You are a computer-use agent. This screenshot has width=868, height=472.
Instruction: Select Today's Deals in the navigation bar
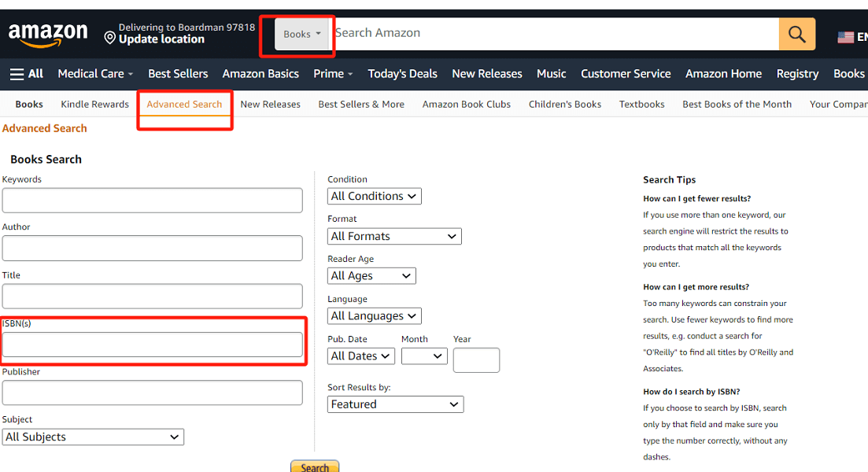tap(402, 73)
